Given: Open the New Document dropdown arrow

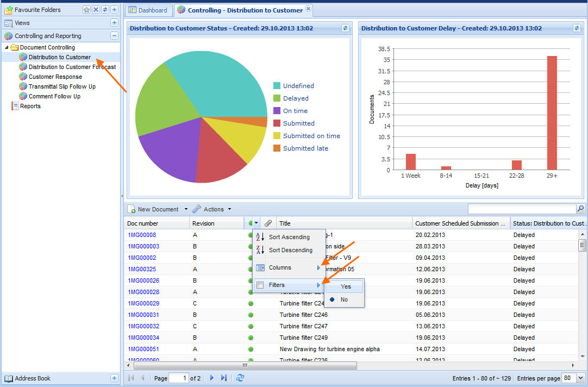Looking at the screenshot, I should [x=186, y=209].
